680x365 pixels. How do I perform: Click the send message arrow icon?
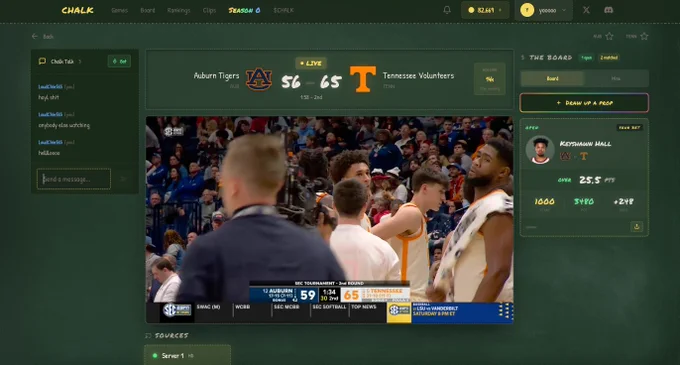click(x=123, y=179)
